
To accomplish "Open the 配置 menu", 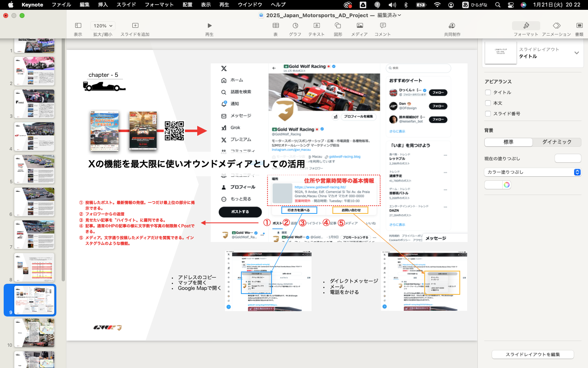I will (x=187, y=5).
